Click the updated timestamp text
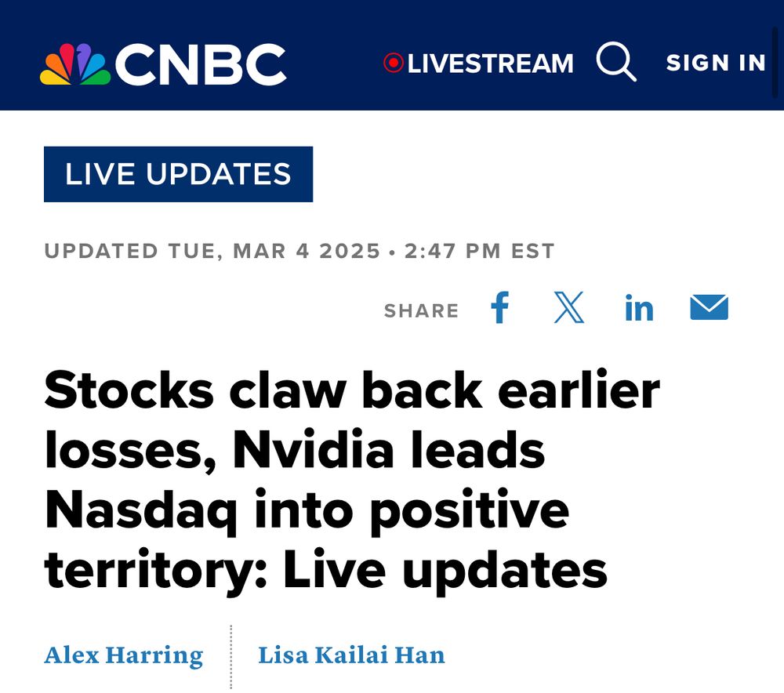The width and height of the screenshot is (784, 693). [299, 251]
